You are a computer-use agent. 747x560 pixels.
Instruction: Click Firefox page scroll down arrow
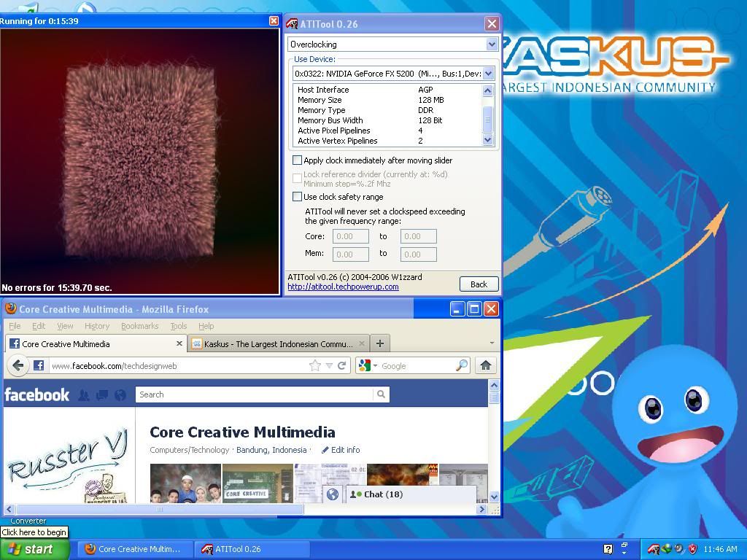pos(494,497)
